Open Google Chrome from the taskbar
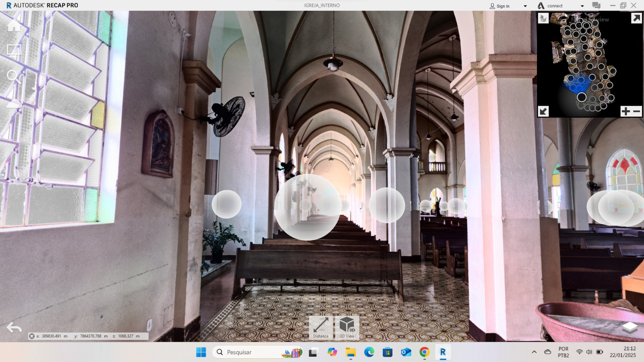This screenshot has width=644, height=362. (x=424, y=352)
